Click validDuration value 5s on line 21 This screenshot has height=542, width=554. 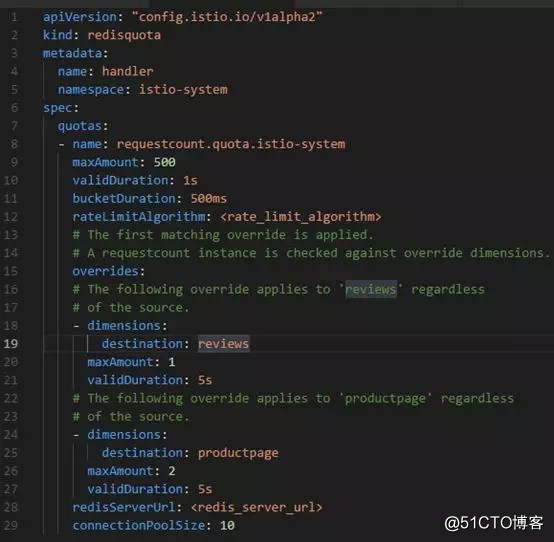(205, 380)
